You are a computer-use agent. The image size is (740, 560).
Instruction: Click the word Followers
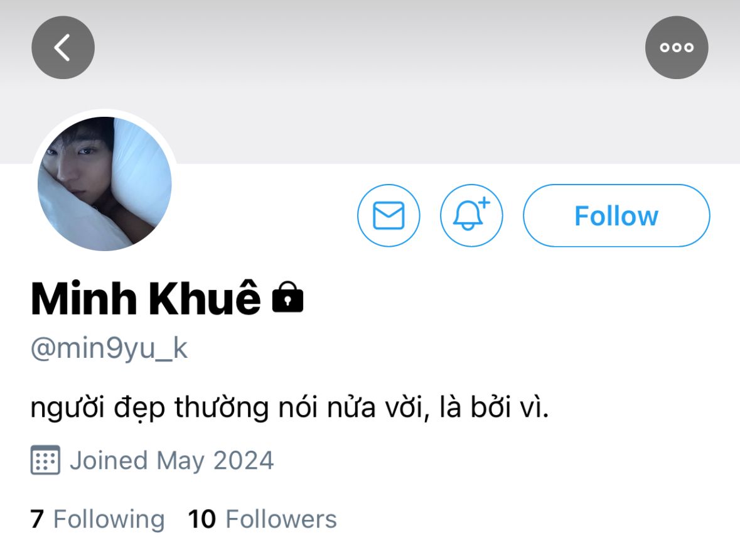[x=281, y=519]
